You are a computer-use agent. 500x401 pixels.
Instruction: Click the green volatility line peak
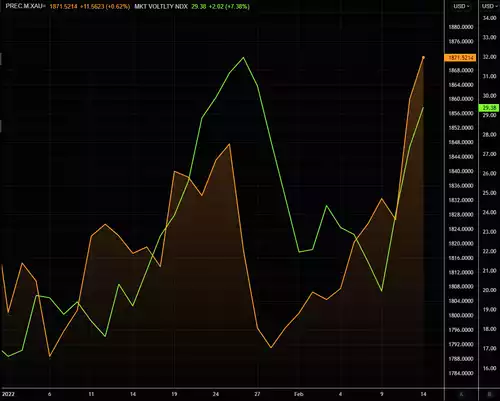(243, 57)
